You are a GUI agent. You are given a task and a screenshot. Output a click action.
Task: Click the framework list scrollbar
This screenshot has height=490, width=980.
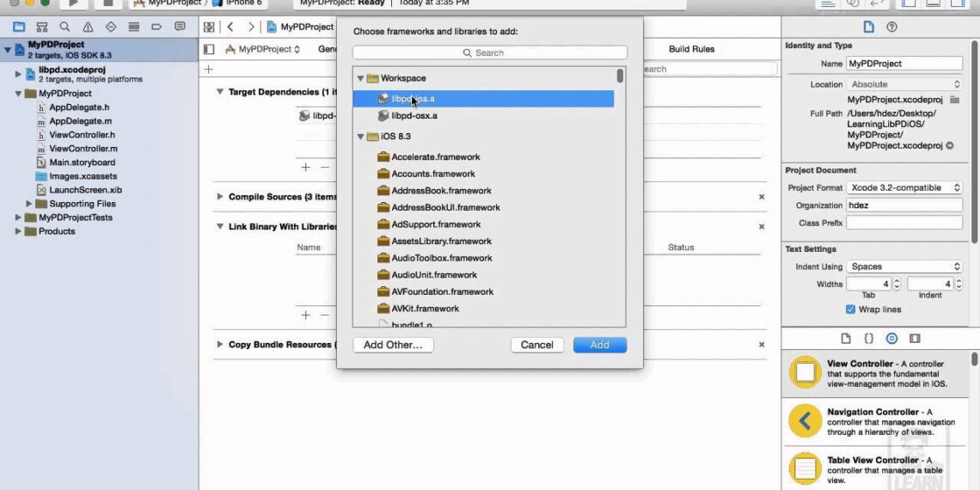[x=620, y=76]
